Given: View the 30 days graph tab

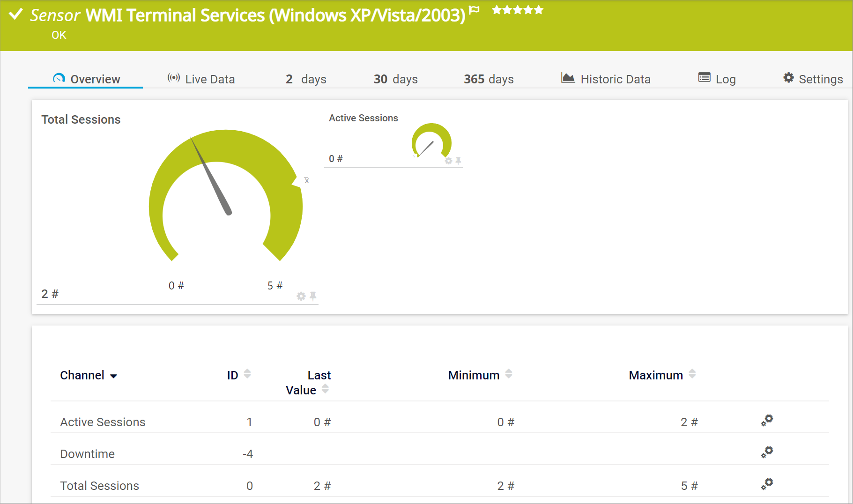Looking at the screenshot, I should 395,79.
